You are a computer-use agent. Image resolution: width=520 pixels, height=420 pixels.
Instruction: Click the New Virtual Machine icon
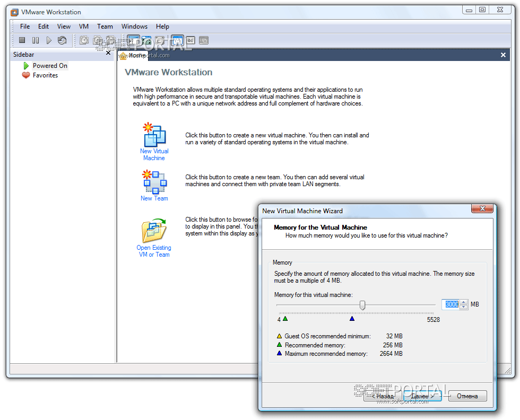[x=154, y=135]
